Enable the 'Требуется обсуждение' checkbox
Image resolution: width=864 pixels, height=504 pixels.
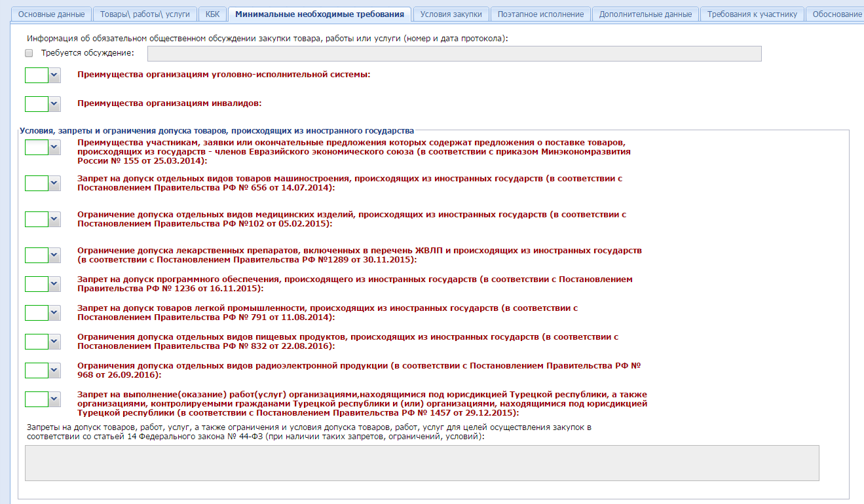click(29, 53)
